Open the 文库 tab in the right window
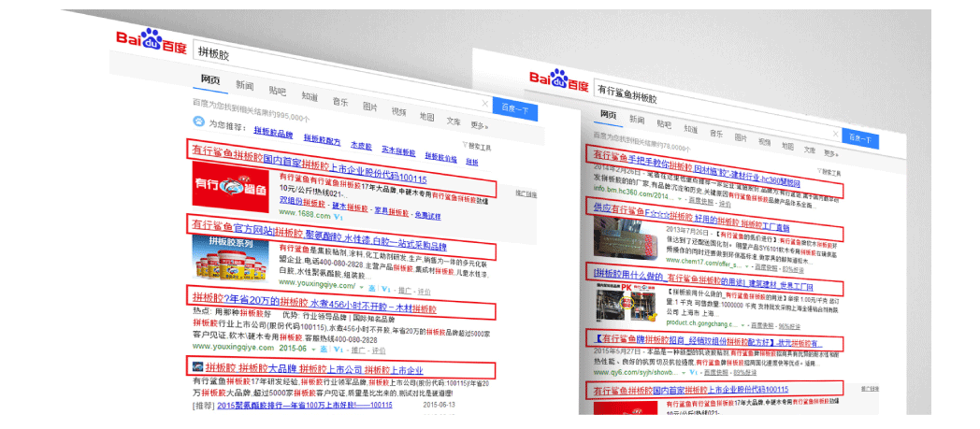 tap(810, 150)
